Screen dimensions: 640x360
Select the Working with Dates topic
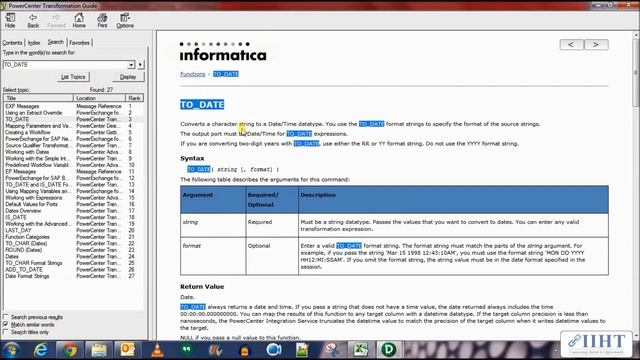[x=27, y=152]
